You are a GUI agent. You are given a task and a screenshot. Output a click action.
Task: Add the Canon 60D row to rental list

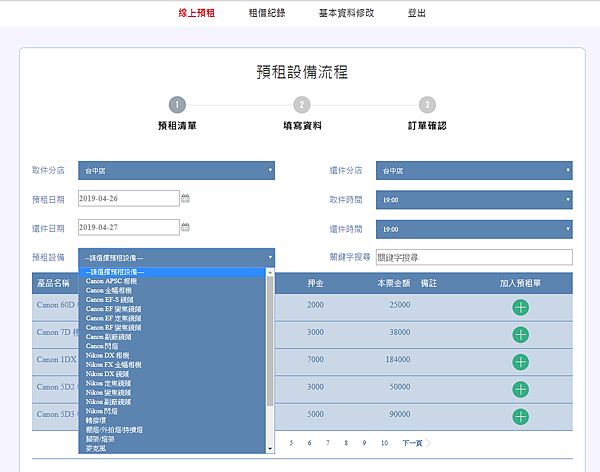coord(520,307)
